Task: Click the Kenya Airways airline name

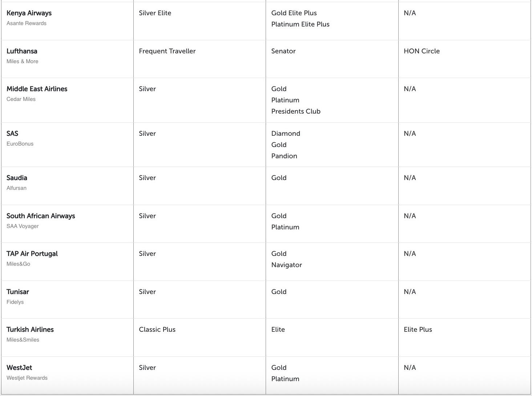Action: [29, 13]
